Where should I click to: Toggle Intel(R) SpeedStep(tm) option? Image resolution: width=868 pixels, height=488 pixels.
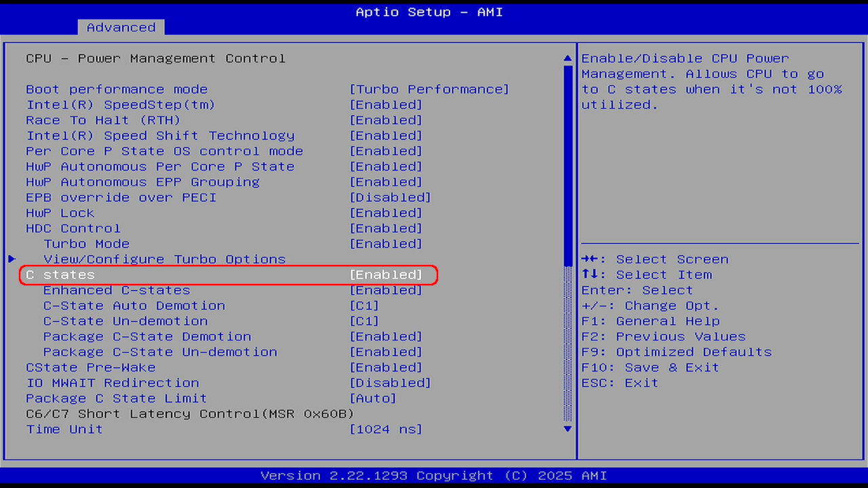coord(224,105)
